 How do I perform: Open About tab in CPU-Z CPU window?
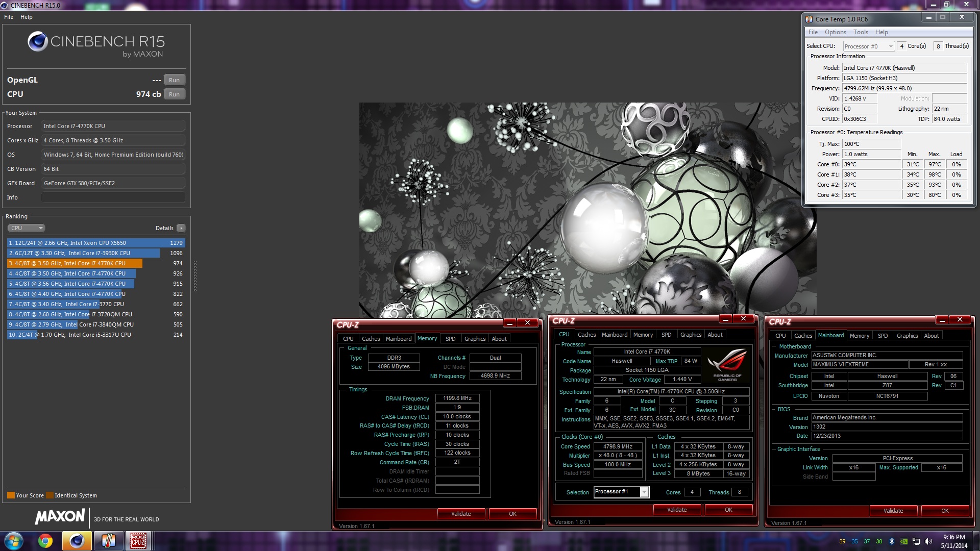[x=715, y=335]
